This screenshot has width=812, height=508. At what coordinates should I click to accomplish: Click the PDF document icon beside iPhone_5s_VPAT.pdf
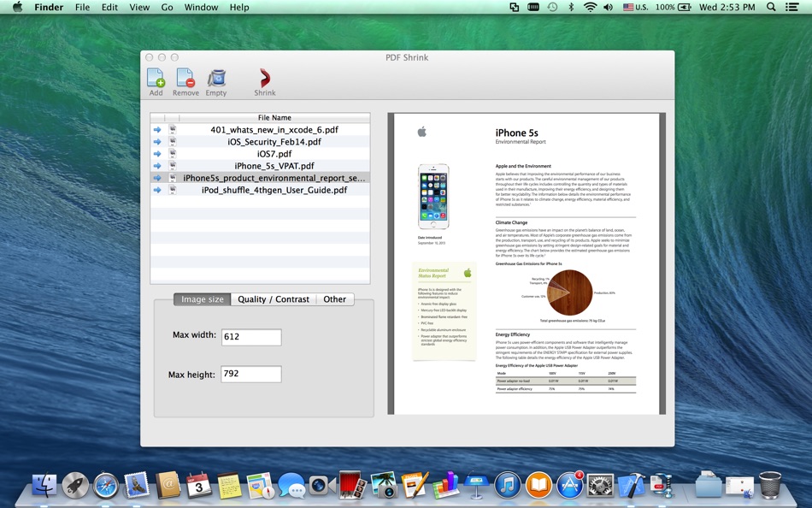[173, 166]
